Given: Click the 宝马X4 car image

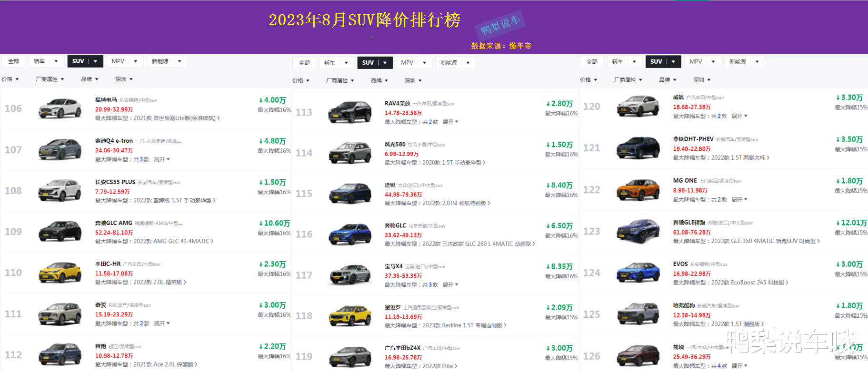Looking at the screenshot, I should (350, 275).
